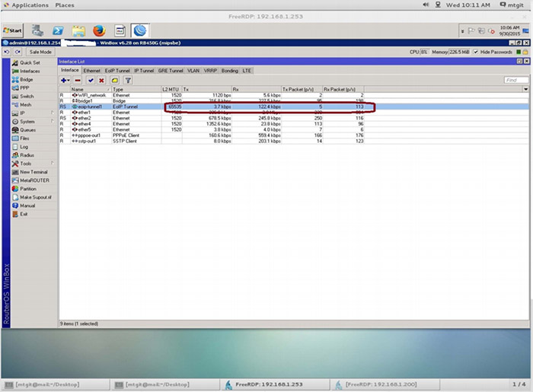Open the column selector dropdown arrow
This screenshot has width=533, height=392.
pos(525,89)
